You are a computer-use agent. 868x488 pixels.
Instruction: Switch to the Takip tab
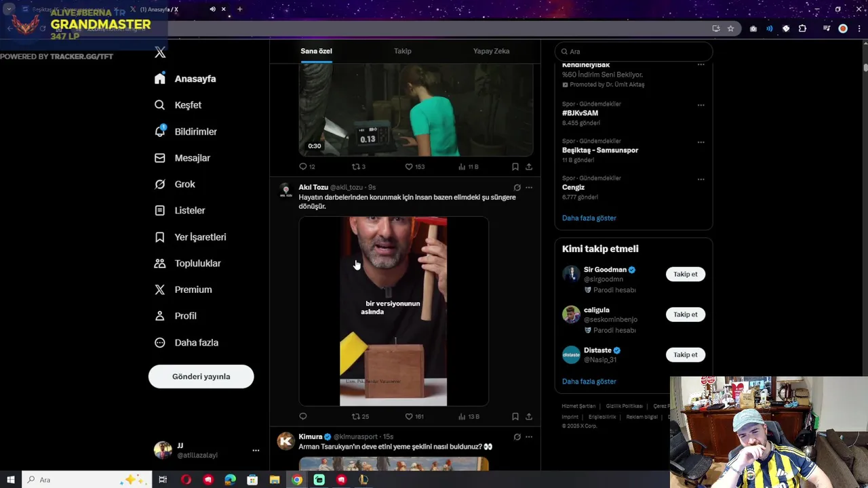pos(403,51)
